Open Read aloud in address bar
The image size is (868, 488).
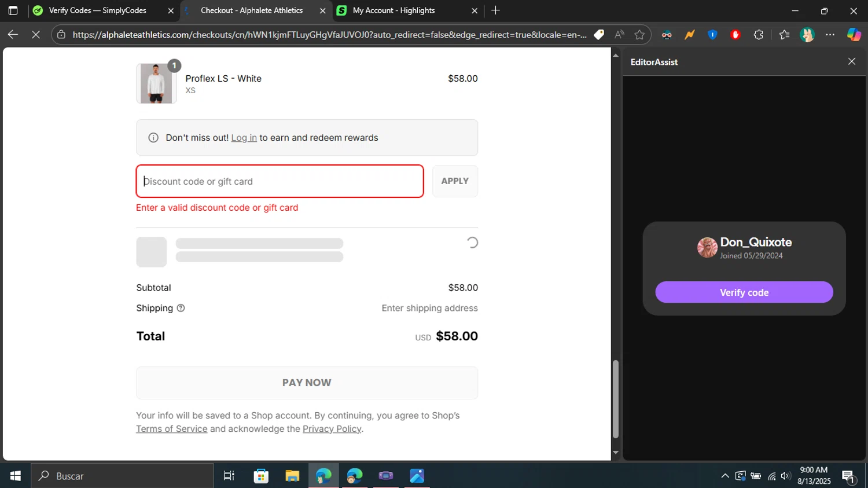coord(619,35)
